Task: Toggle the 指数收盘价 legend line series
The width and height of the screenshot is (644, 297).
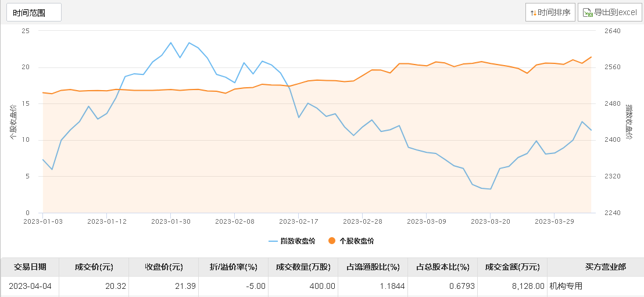Action: point(291,241)
